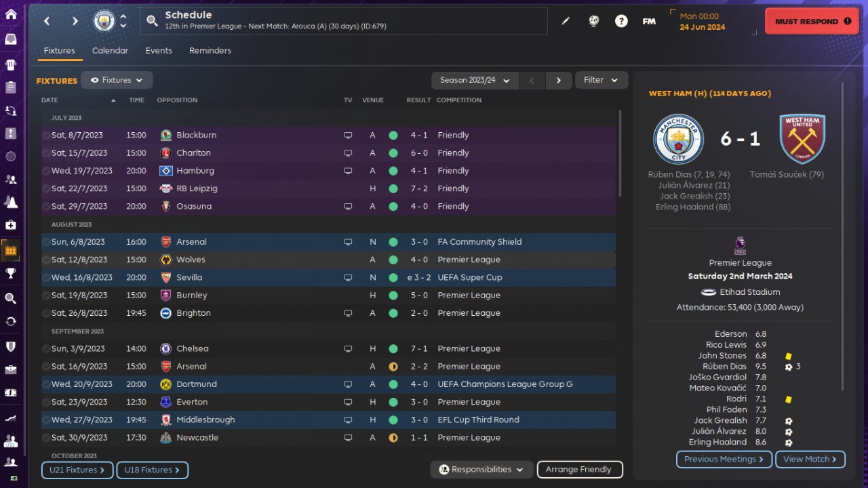Open help with the question mark icon

coord(621,21)
